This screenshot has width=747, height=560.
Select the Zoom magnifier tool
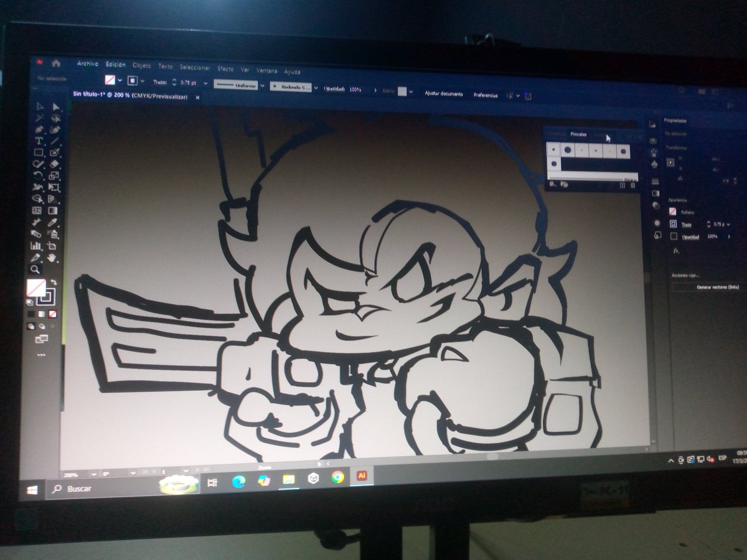(35, 269)
